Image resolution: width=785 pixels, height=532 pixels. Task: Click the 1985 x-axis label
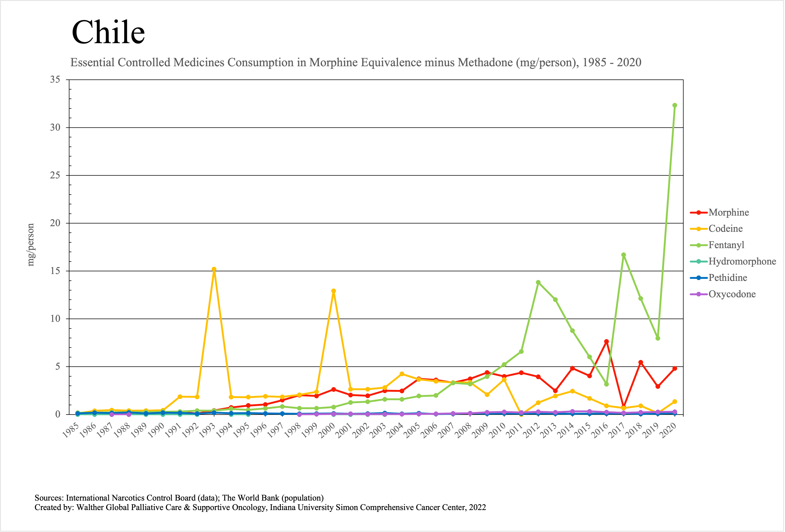71,430
